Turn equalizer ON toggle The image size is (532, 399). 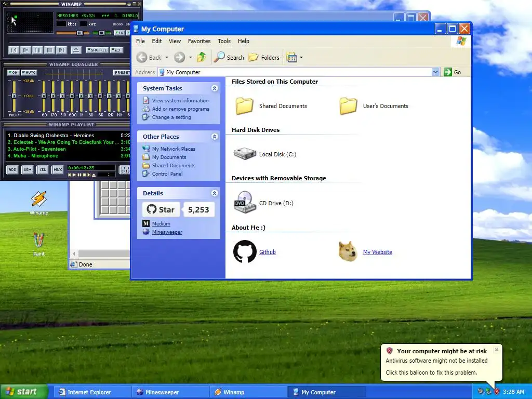[13, 73]
